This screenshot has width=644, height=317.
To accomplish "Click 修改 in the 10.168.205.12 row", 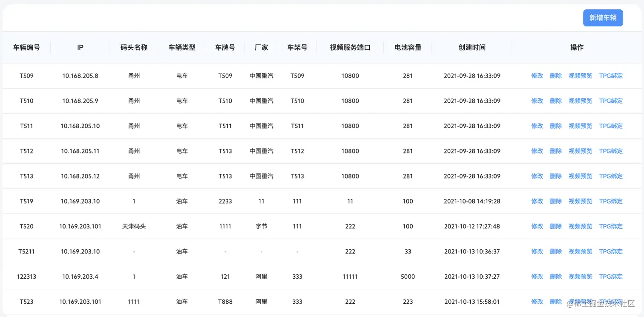I will click(x=537, y=176).
